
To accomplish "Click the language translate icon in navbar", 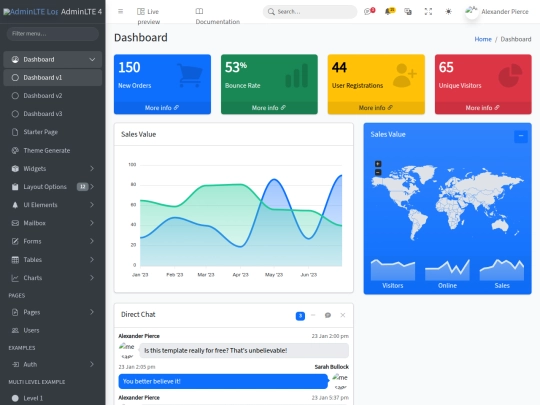I will [408, 12].
